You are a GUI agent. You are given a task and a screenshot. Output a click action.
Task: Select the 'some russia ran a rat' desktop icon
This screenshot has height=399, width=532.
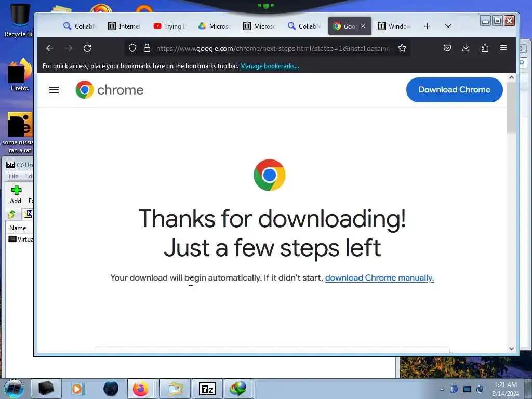coord(18,132)
